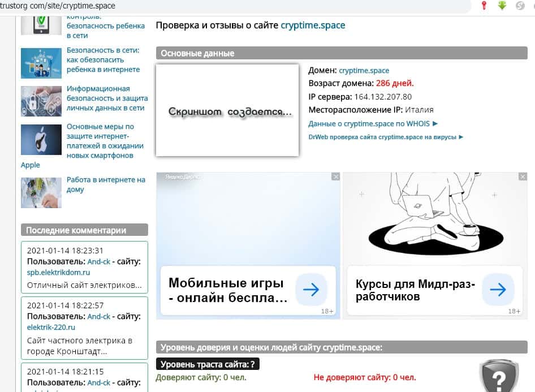Image resolution: width=535 pixels, height=392 pixels.
Task: Click the grey circular extension icon
Action: click(x=520, y=6)
